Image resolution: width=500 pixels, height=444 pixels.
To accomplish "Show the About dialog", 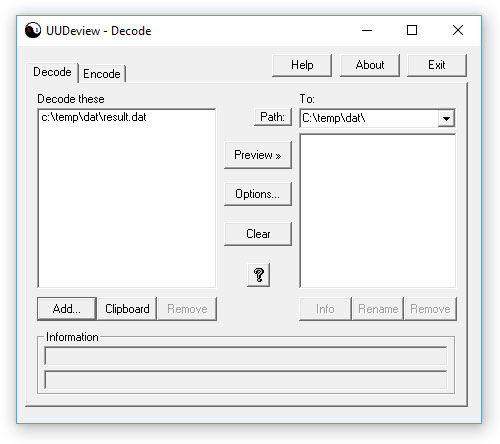I will pyautogui.click(x=370, y=65).
